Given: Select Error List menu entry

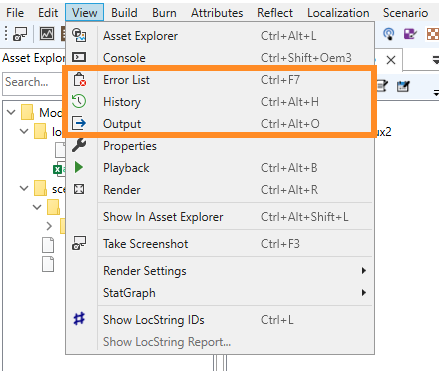Looking at the screenshot, I should [x=220, y=80].
